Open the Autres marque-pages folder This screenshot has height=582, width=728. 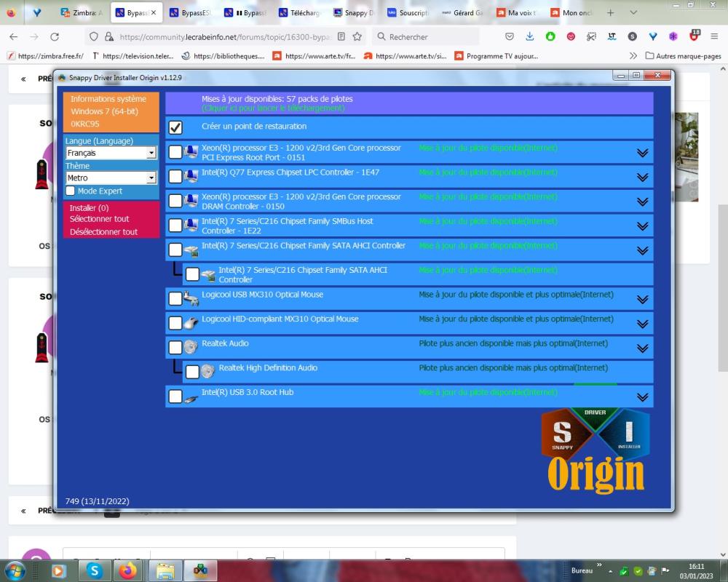(x=684, y=56)
